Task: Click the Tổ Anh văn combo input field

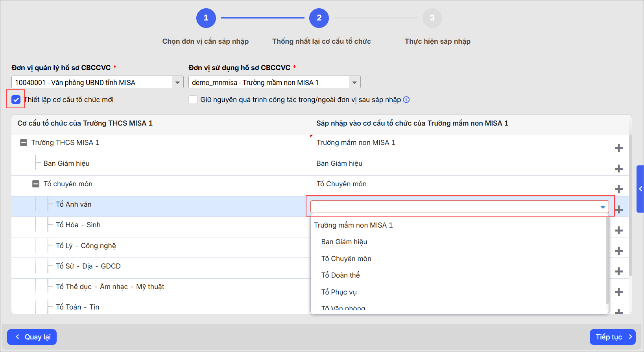Action: pyautogui.click(x=453, y=207)
